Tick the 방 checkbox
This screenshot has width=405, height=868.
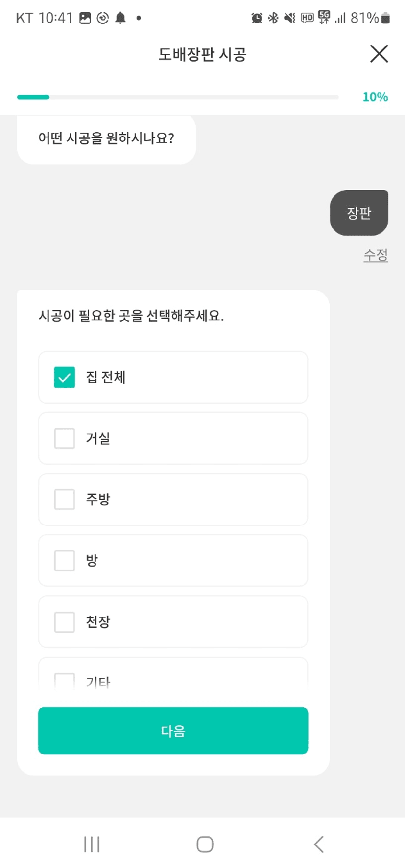[65, 561]
